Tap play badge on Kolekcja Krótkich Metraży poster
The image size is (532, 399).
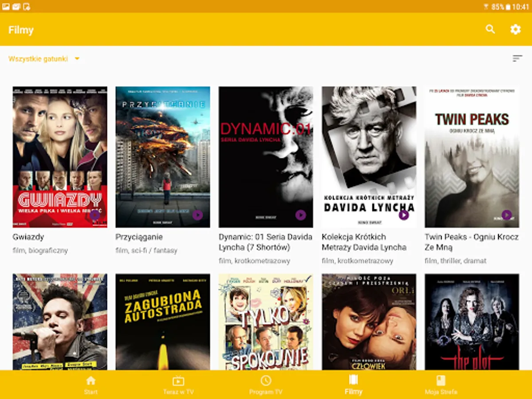pyautogui.click(x=403, y=215)
